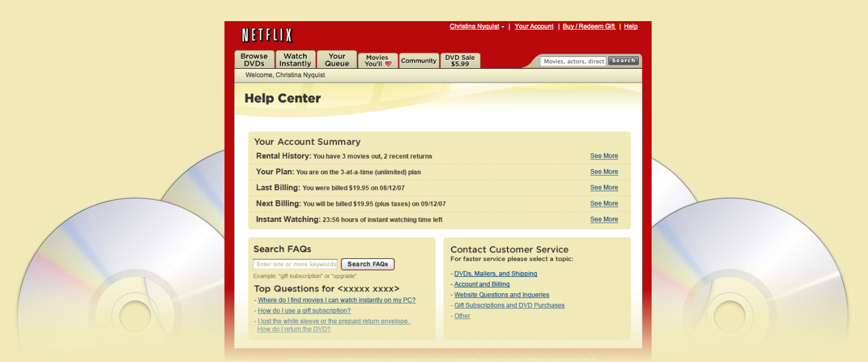This screenshot has height=362, width=868.
Task: Go to the Your Queue tab
Action: click(x=337, y=60)
